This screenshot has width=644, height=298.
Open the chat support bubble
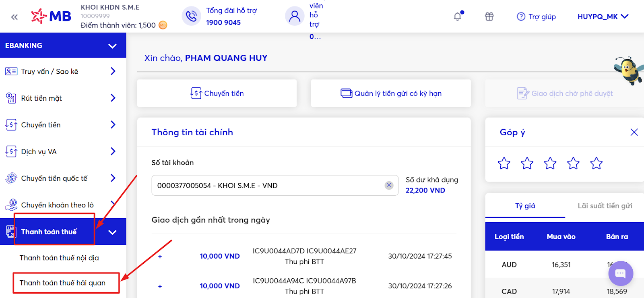pos(621,273)
